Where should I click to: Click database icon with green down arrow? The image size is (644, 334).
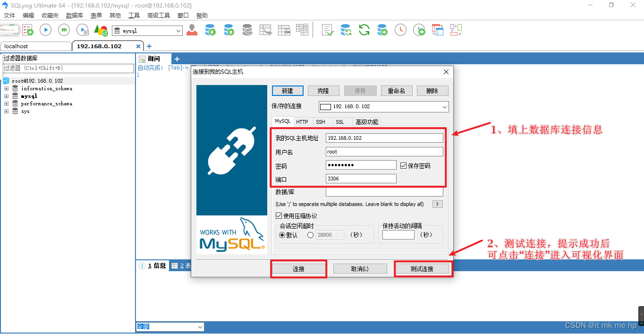(x=211, y=30)
